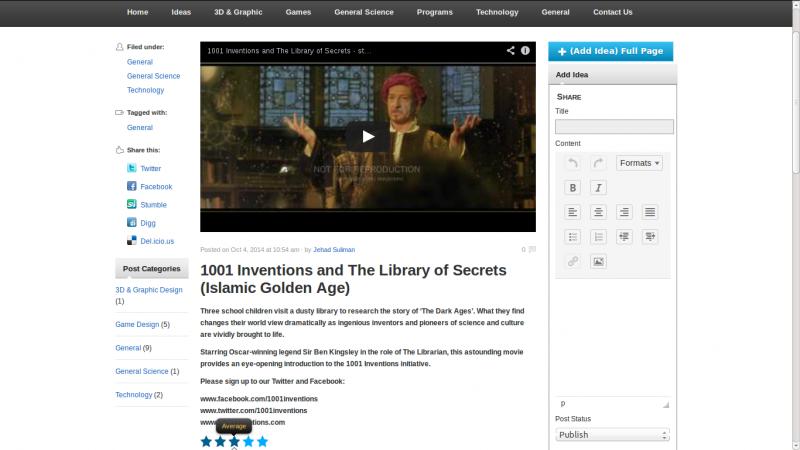800x450 pixels.
Task: Click the video info icon
Action: coord(525,51)
